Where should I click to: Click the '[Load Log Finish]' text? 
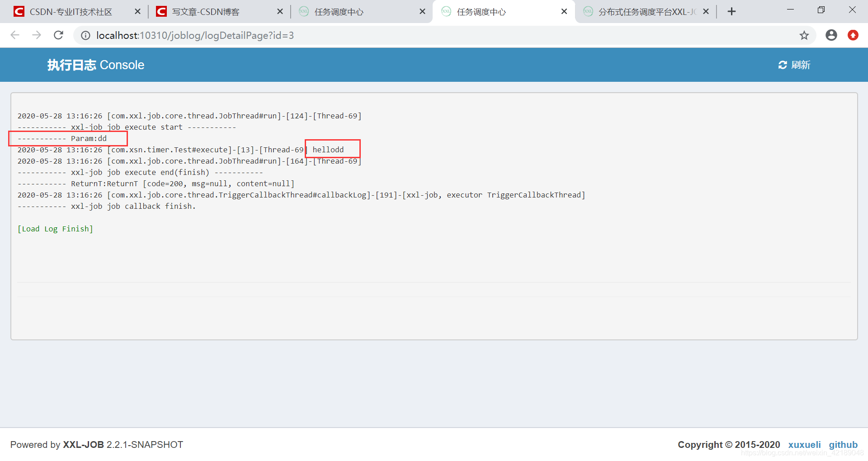tap(55, 229)
